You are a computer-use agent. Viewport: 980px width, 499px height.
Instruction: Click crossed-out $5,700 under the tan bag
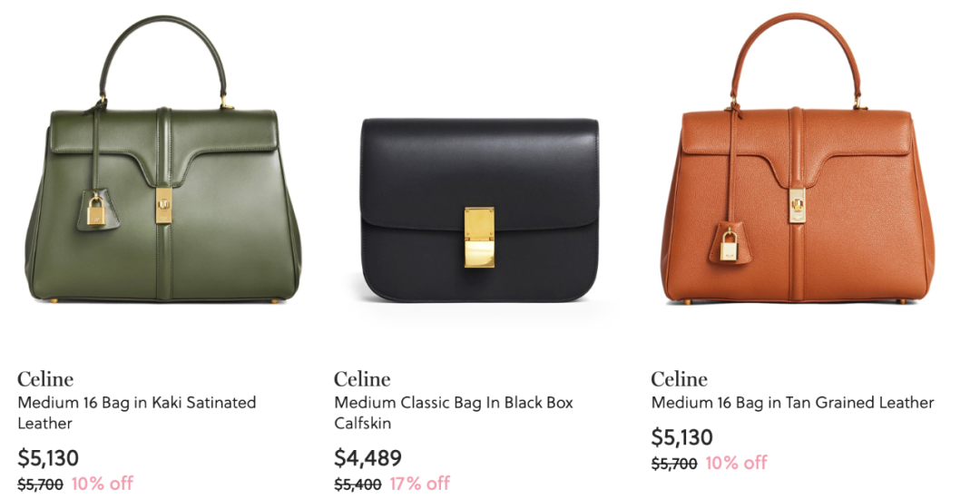673,464
